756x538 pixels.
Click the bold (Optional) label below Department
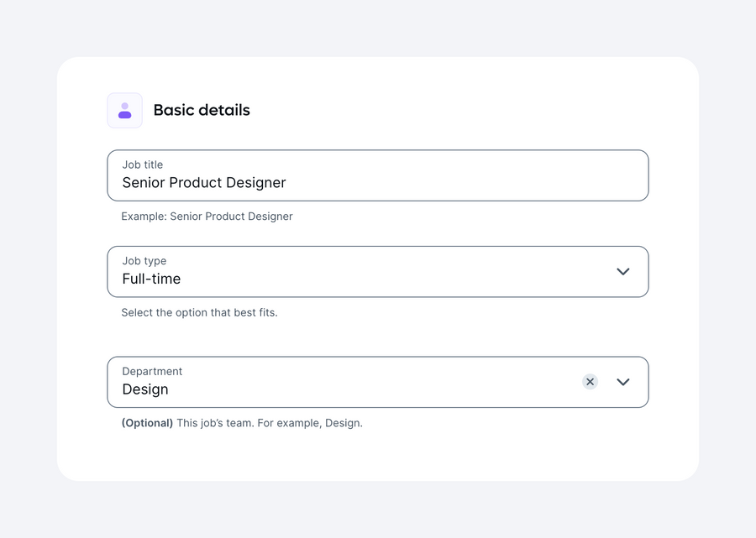tap(147, 422)
